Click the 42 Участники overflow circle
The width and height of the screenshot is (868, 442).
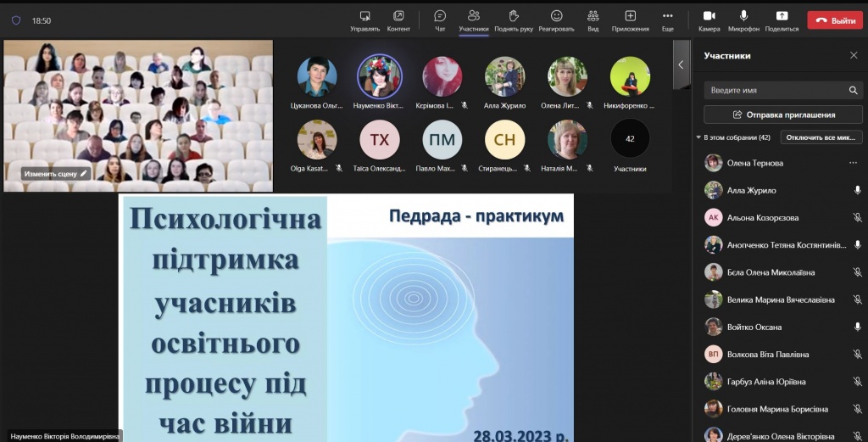click(x=630, y=138)
